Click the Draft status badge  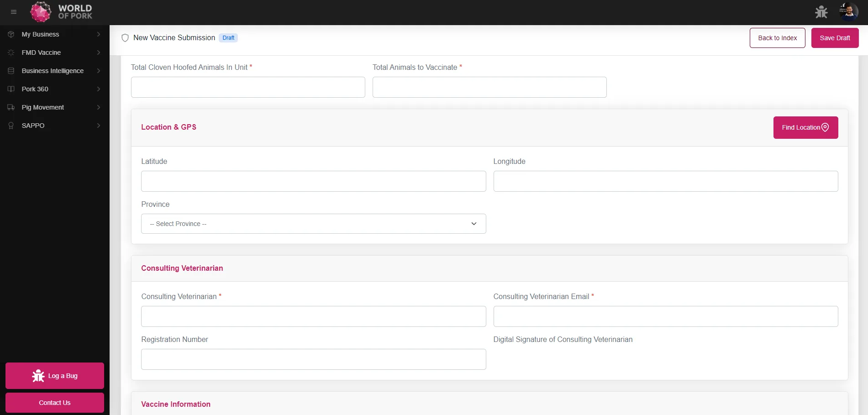228,38
